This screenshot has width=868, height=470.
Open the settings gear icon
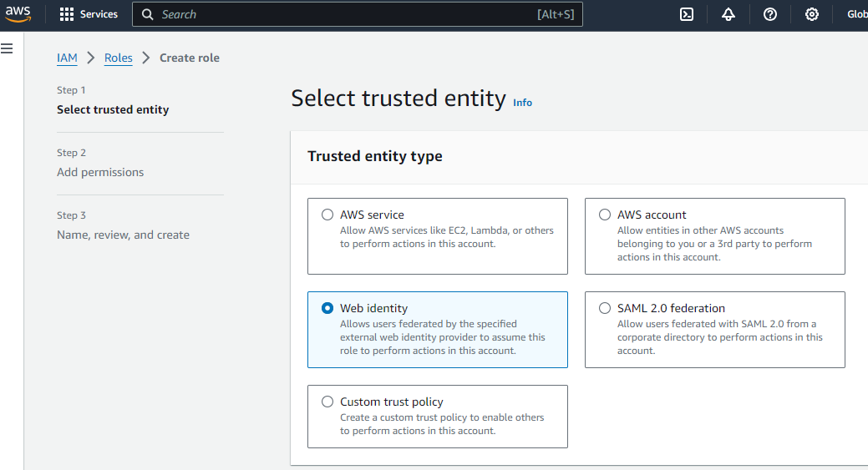click(812, 14)
